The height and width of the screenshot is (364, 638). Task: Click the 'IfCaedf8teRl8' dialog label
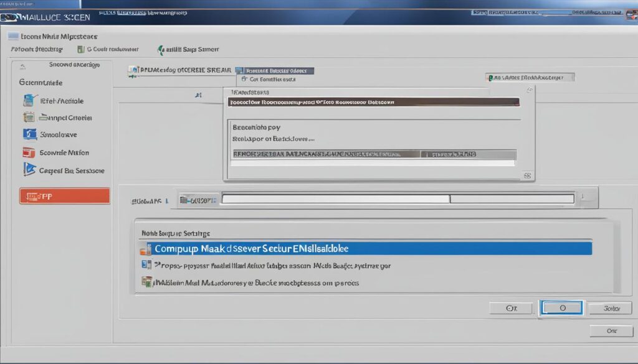(x=250, y=92)
